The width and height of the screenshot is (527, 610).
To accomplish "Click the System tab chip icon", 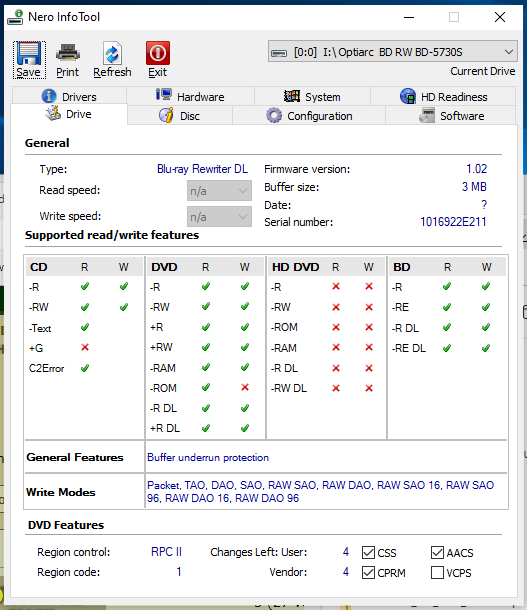I will (x=292, y=96).
